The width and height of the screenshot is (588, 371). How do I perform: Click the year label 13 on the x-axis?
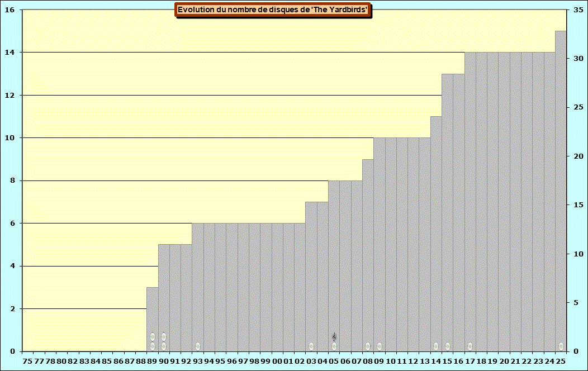[x=425, y=362]
